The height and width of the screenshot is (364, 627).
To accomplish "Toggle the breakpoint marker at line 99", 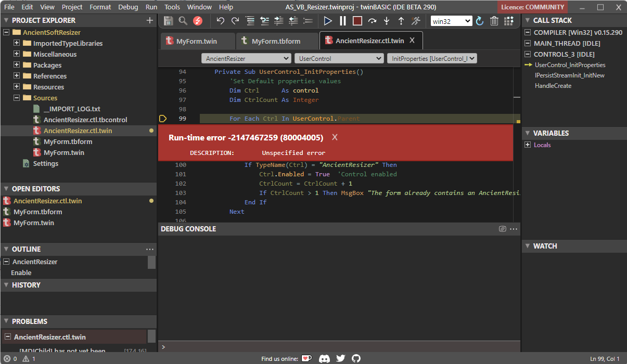I will coord(162,118).
